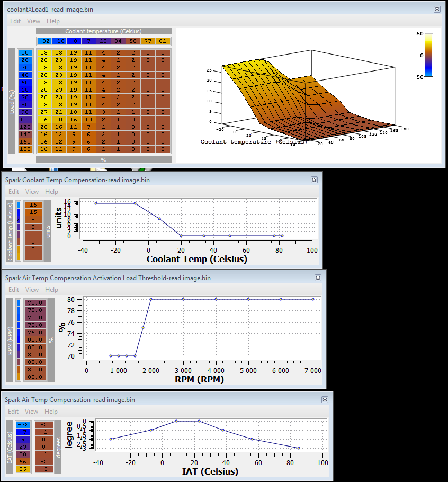Open Help menu in coolantXLoad1 window
Viewport: 448px width, 482px height.
point(53,21)
